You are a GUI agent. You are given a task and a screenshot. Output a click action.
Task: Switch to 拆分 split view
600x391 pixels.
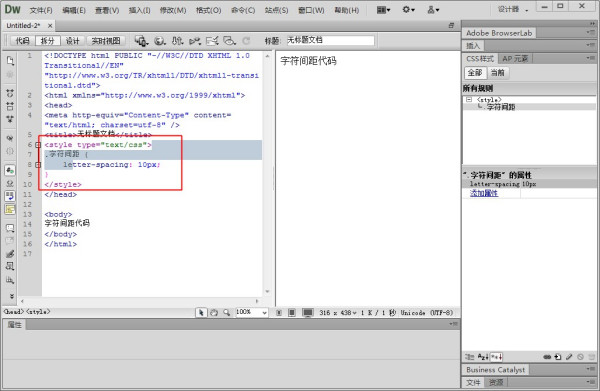coord(48,41)
